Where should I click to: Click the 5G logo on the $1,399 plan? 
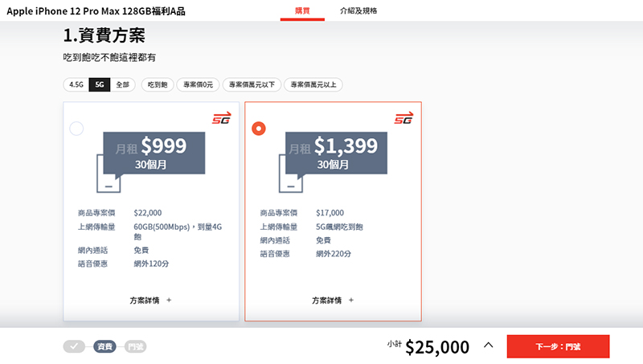[403, 118]
